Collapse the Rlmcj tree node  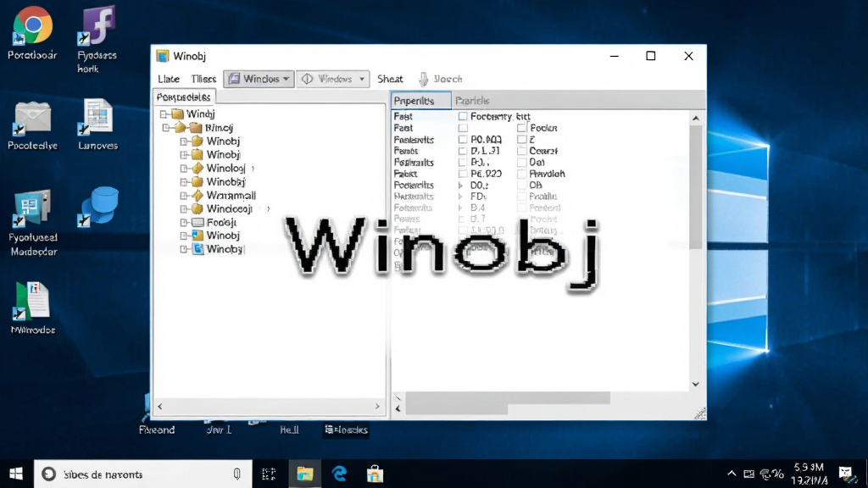167,128
